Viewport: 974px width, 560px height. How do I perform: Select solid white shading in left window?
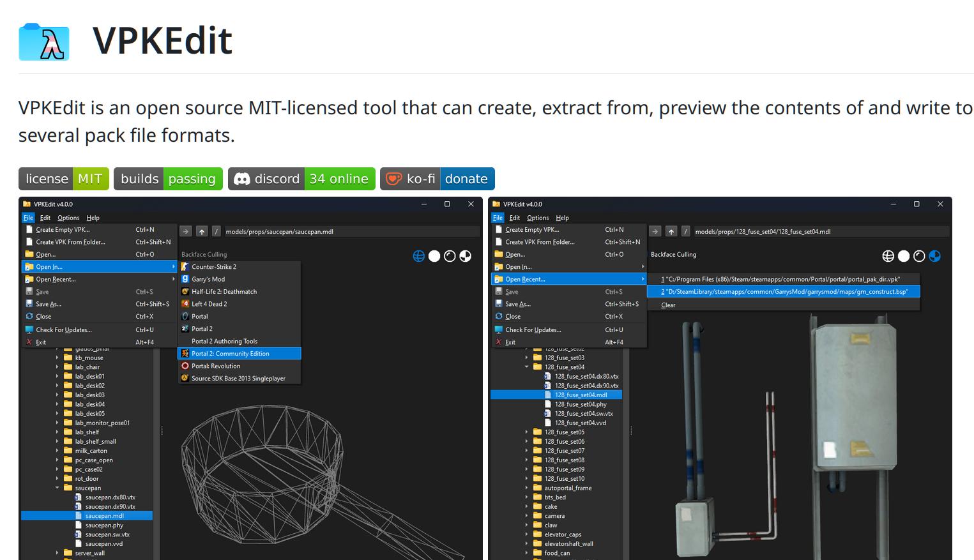pyautogui.click(x=434, y=256)
